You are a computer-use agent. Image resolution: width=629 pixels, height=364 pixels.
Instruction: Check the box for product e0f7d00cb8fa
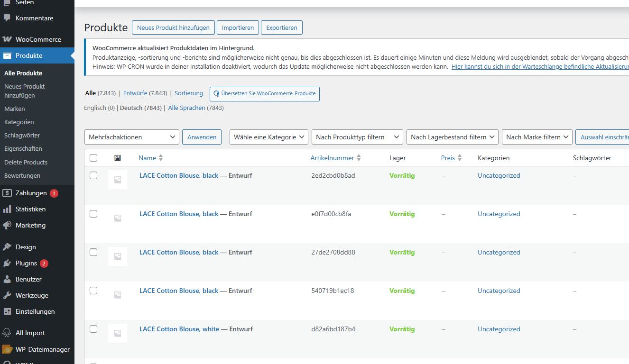pos(93,214)
